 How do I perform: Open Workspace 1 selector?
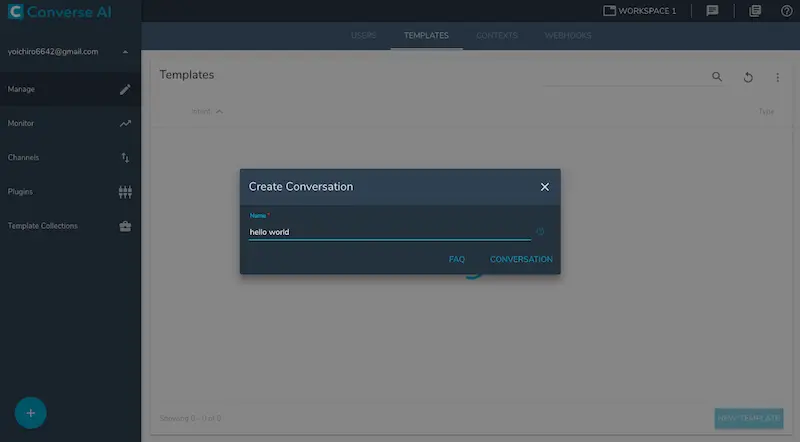click(x=640, y=11)
